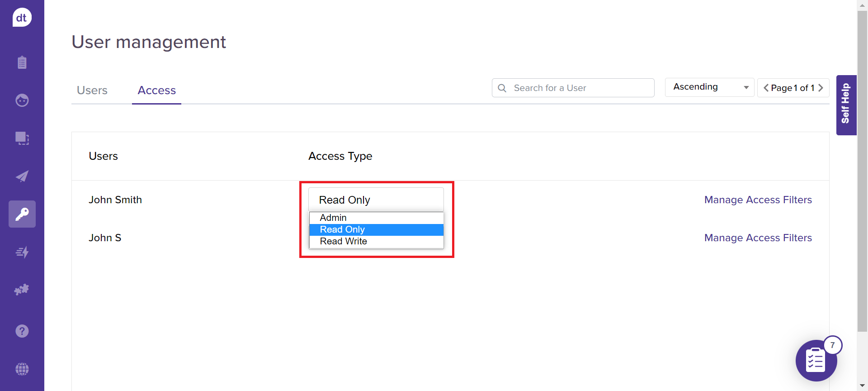This screenshot has width=868, height=391.
Task: Open the clipboard surveys icon in sidebar
Action: [x=22, y=62]
